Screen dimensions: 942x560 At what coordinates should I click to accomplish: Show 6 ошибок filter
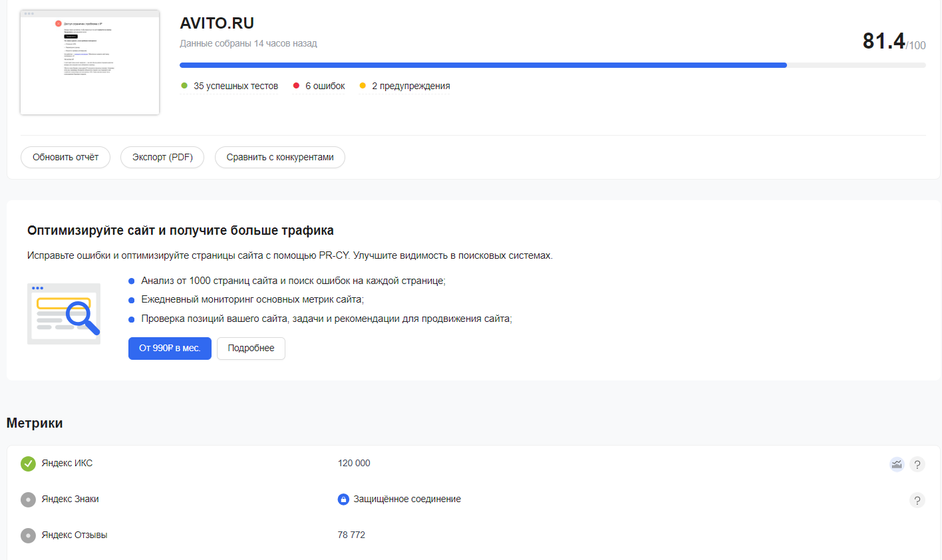coord(319,86)
